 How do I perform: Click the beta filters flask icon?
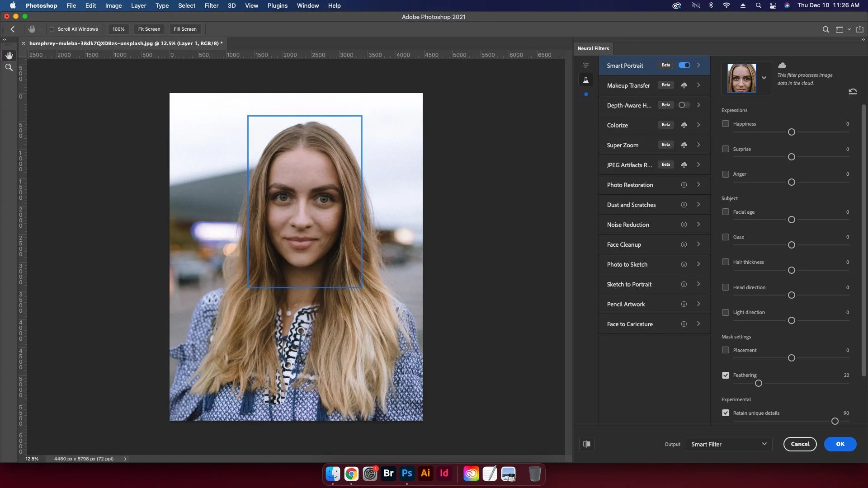[586, 80]
